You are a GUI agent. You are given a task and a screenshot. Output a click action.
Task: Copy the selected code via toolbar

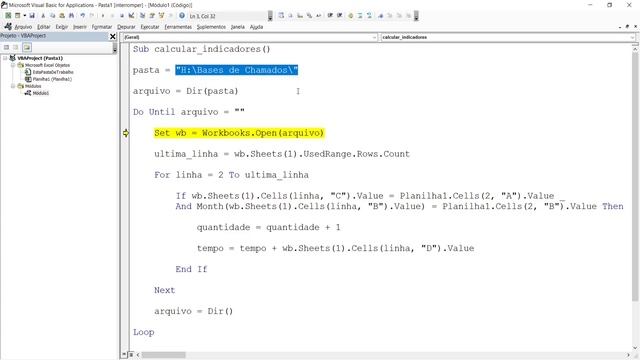tap(52, 16)
